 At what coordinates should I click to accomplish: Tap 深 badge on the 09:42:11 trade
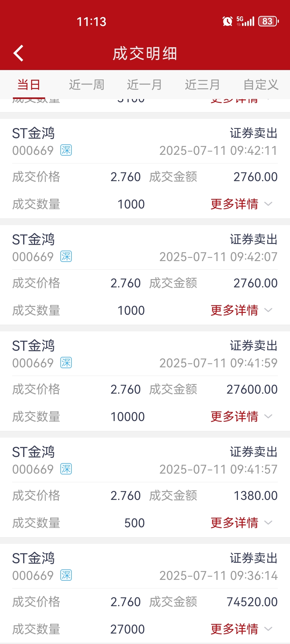point(66,150)
